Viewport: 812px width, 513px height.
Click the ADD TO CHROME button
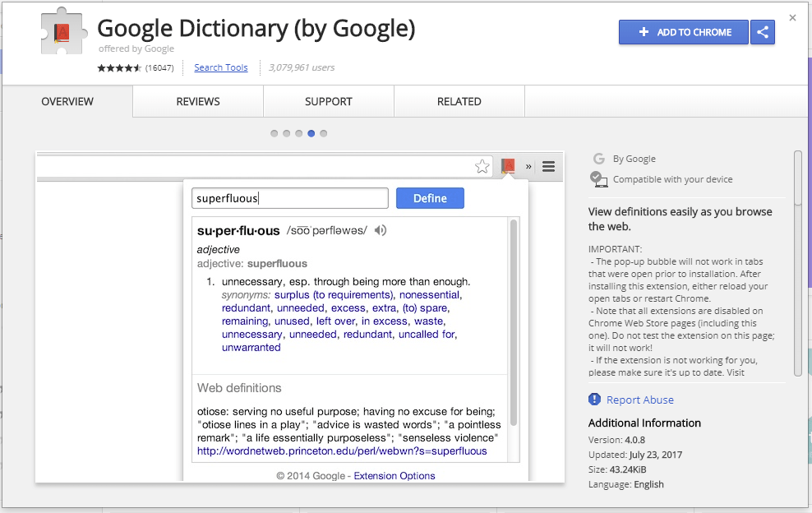tap(683, 32)
